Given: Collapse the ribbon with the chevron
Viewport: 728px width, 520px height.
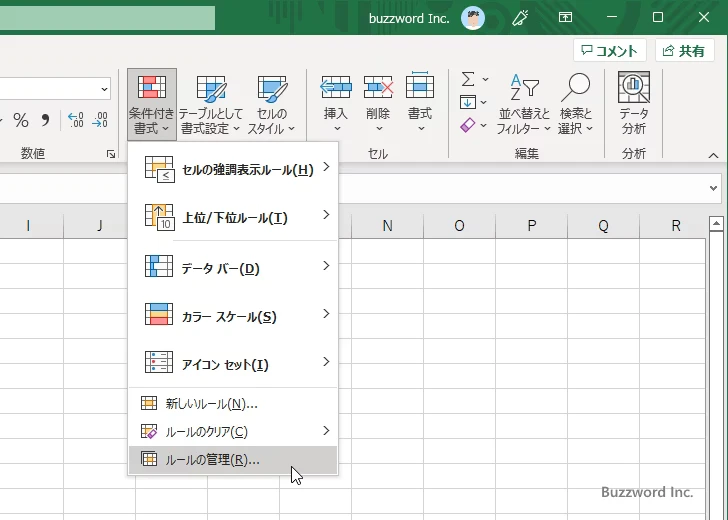Looking at the screenshot, I should (x=713, y=156).
